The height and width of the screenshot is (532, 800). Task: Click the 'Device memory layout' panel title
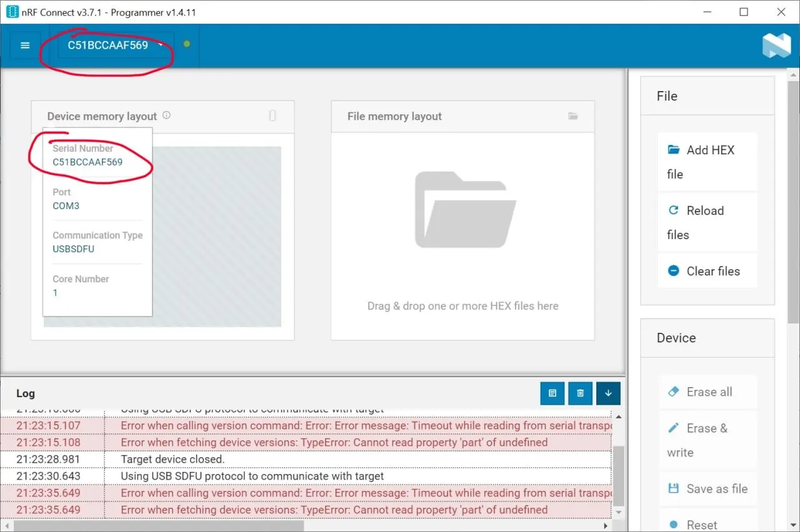click(x=102, y=116)
